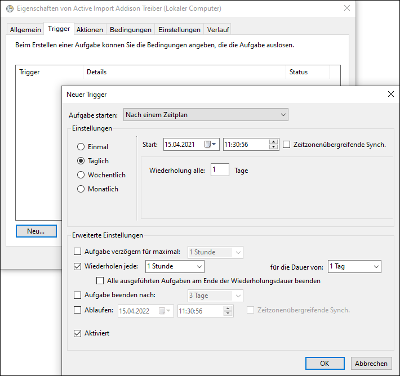Close the Neuer Trigger dialog
The height and width of the screenshot is (376, 400).
pos(391,94)
